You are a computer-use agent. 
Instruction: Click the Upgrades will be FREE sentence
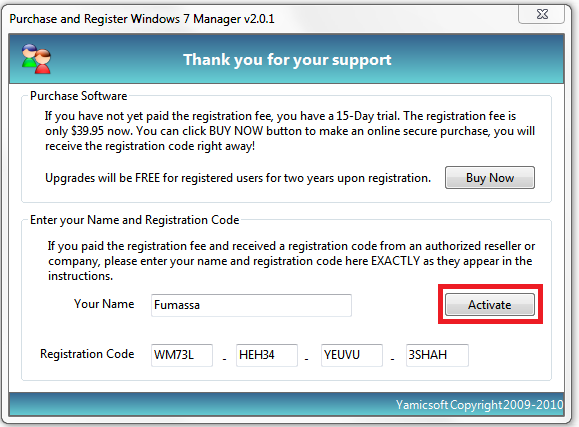pos(238,178)
